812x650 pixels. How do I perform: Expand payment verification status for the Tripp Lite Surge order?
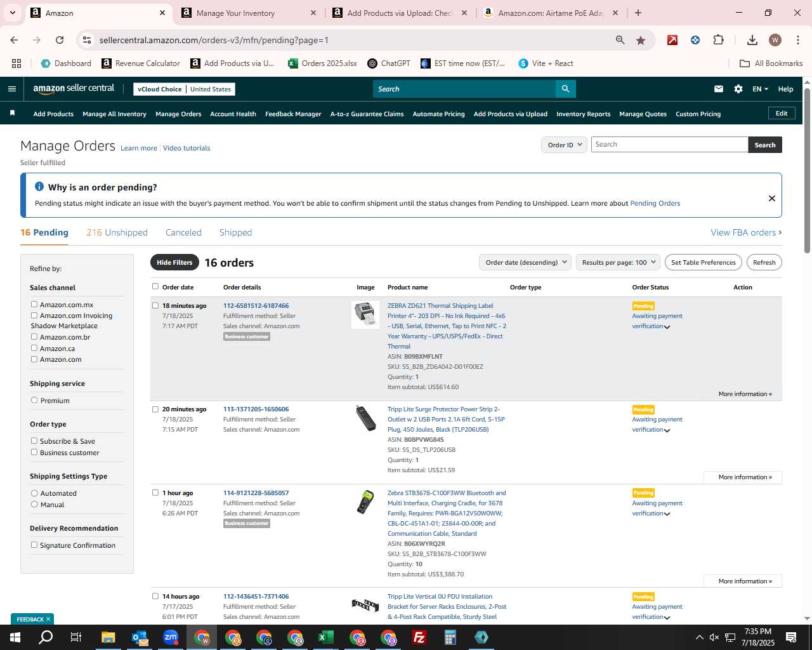tap(667, 430)
